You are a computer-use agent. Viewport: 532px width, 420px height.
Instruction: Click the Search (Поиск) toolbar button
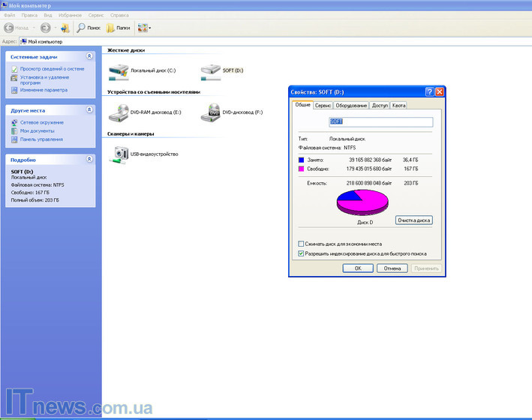[88, 28]
